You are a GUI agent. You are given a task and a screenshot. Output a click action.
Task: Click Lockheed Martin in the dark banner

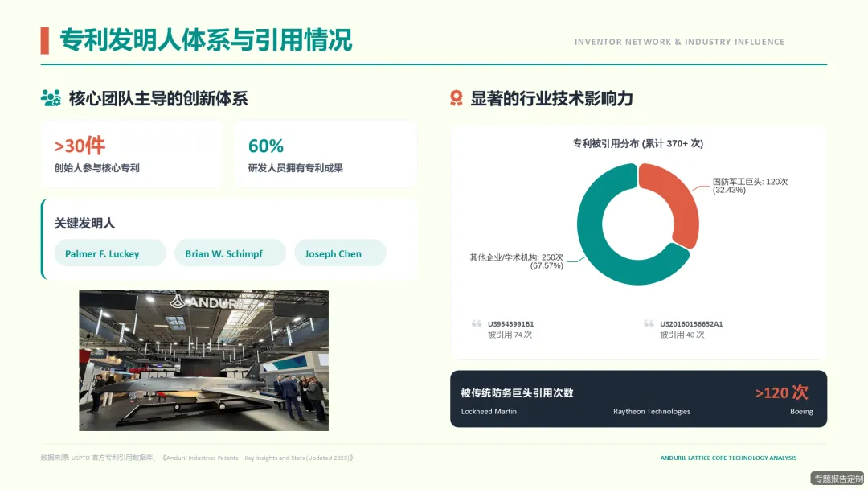point(489,412)
